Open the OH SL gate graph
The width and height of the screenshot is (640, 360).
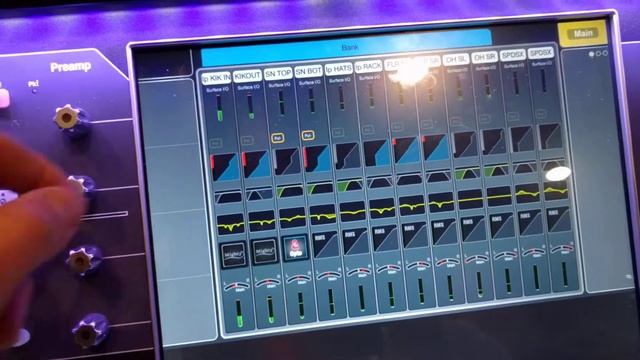[x=465, y=145]
